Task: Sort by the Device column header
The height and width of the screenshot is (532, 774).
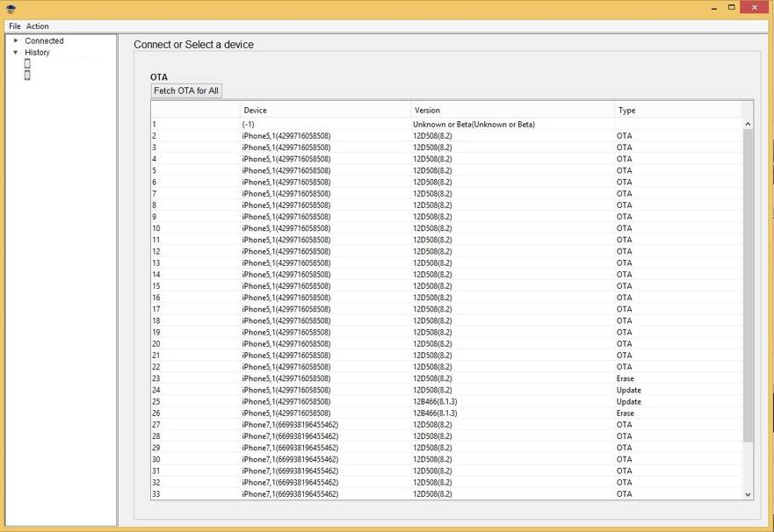Action: 325,110
